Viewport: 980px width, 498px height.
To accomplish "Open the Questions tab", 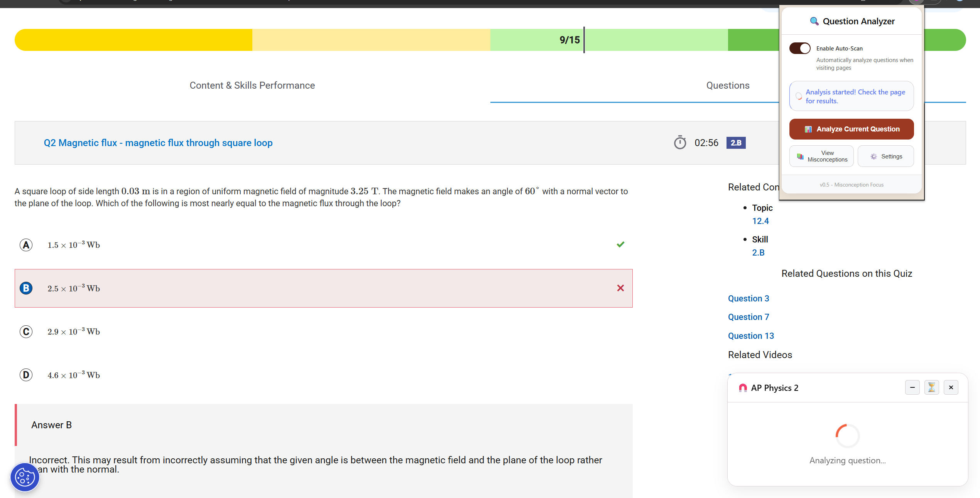I will (727, 85).
